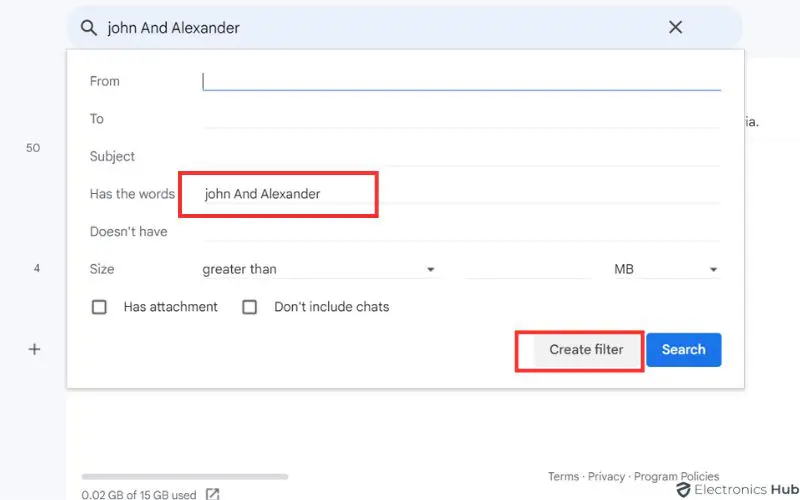This screenshot has width=800, height=500.
Task: Click into the To field
Action: (460, 119)
